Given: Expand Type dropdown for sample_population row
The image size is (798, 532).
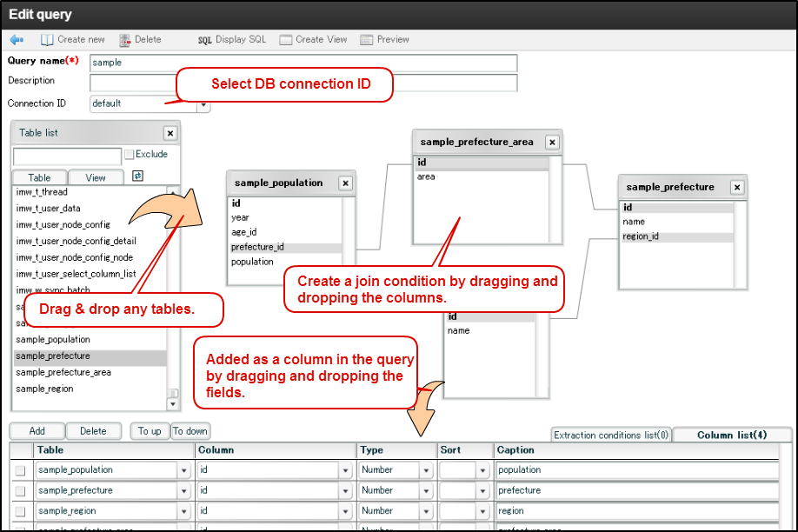Looking at the screenshot, I should pyautogui.click(x=426, y=470).
